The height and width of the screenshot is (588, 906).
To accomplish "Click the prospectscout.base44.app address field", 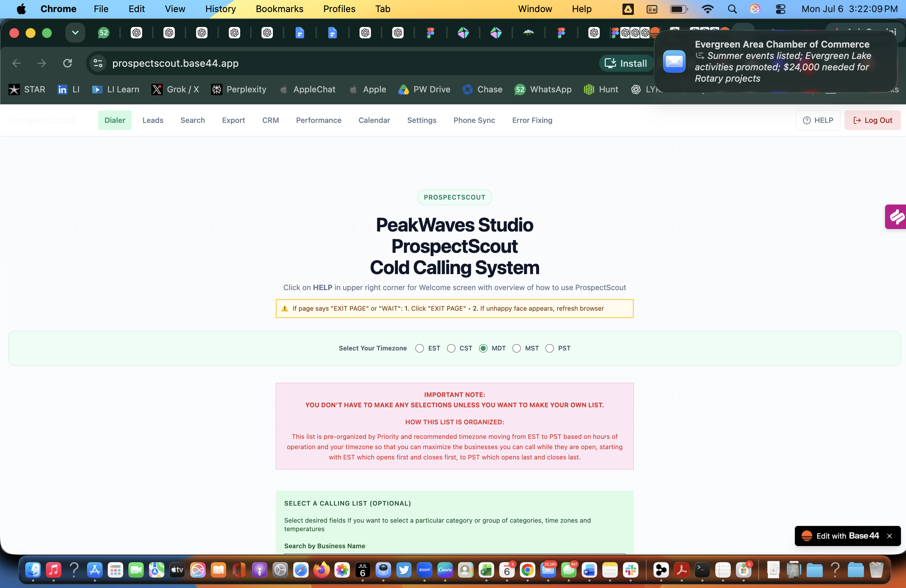I will click(x=176, y=63).
